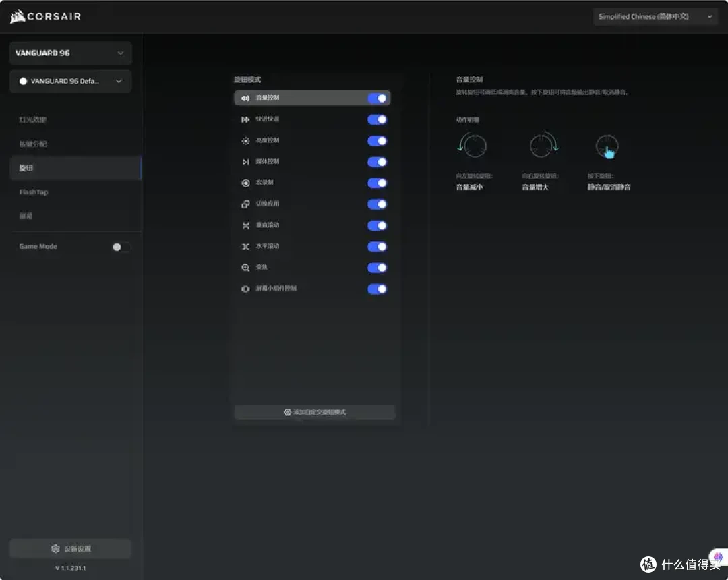Turn off the 变焦 zoom toggle

tap(377, 268)
